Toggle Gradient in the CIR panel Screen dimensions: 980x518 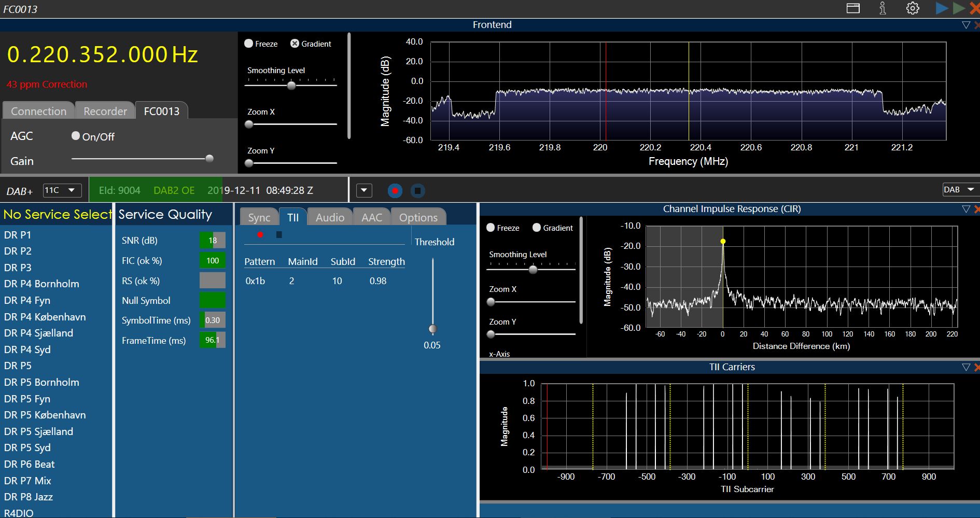(537, 228)
